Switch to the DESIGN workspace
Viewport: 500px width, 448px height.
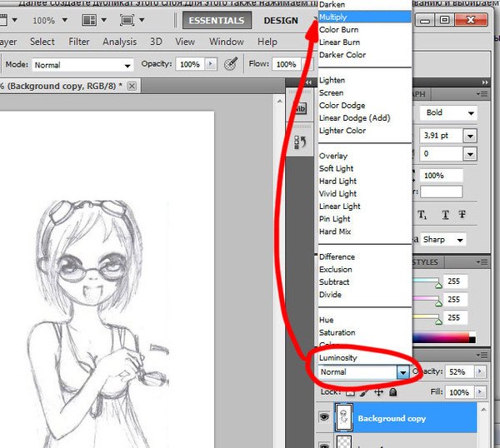coord(281,20)
